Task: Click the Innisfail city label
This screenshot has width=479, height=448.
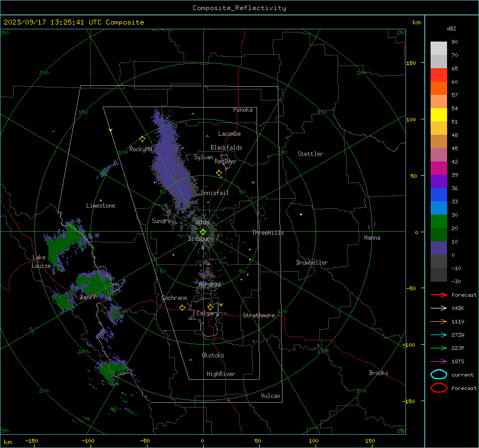Action: click(x=214, y=193)
